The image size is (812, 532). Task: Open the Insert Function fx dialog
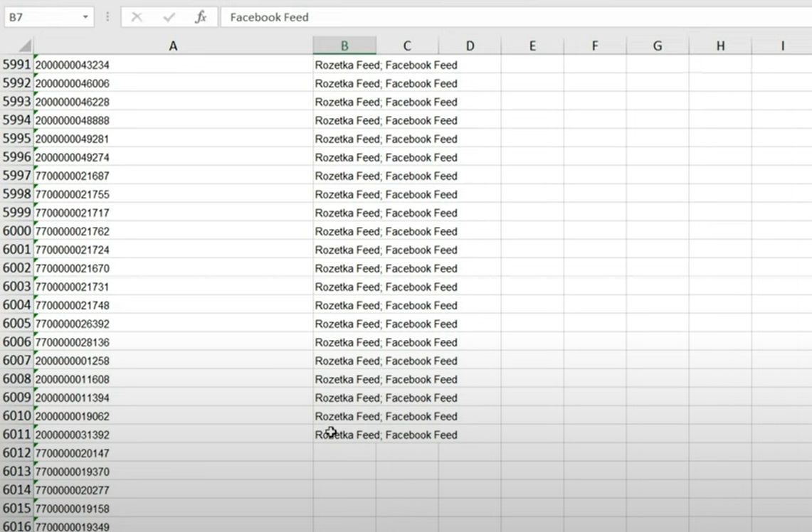(201, 17)
